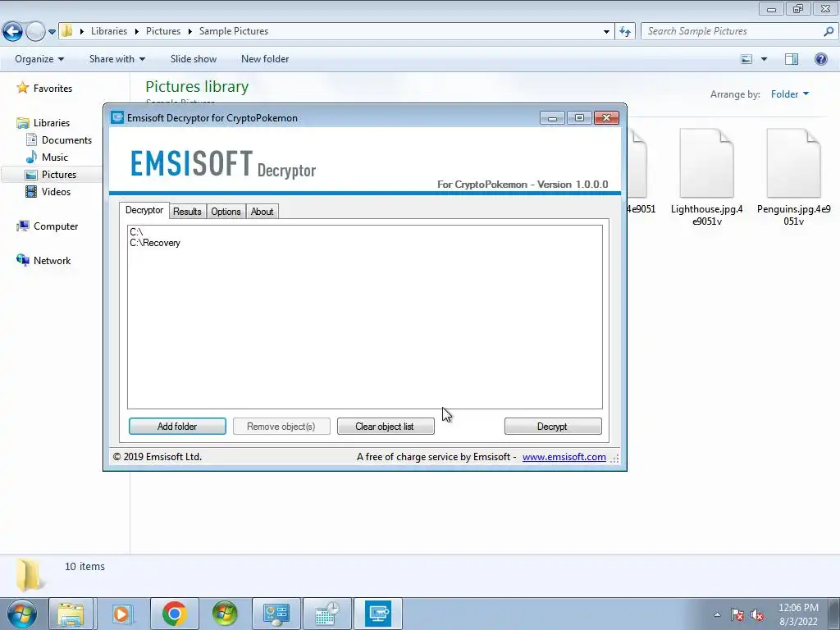Click New folder in Explorer toolbar
The width and height of the screenshot is (840, 630).
pos(265,59)
